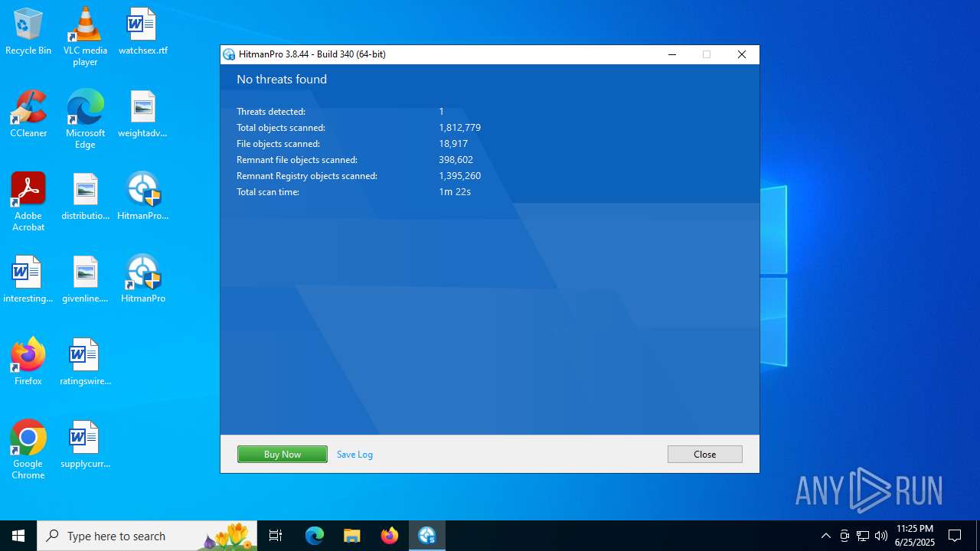Click the 'Remnant file objects scanned:' label
Image resolution: width=980 pixels, height=551 pixels.
click(x=297, y=160)
